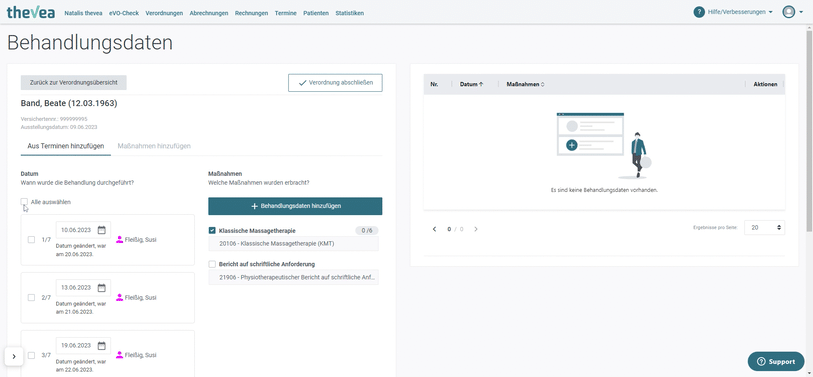Screen dimensions: 813x377
Task: Open Hilfe/Verbesserungen dropdown
Action: (740, 12)
